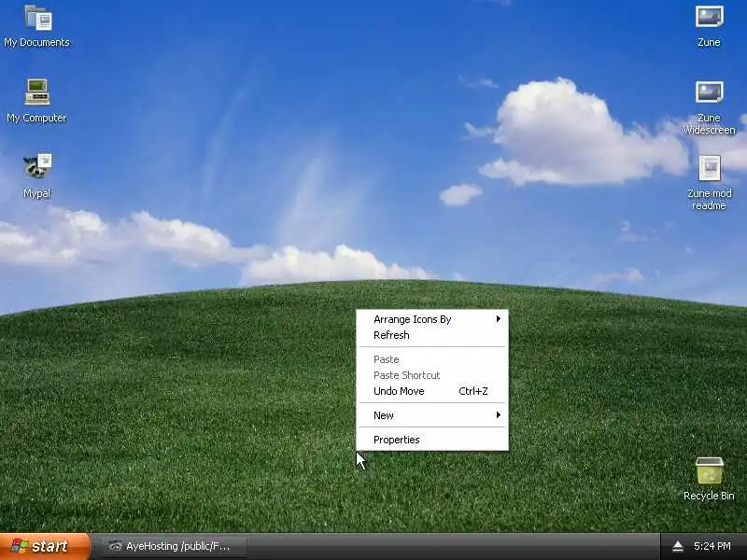Select the Zune mod readme file icon
Screen dimensions: 747x560
pyautogui.click(x=709, y=182)
